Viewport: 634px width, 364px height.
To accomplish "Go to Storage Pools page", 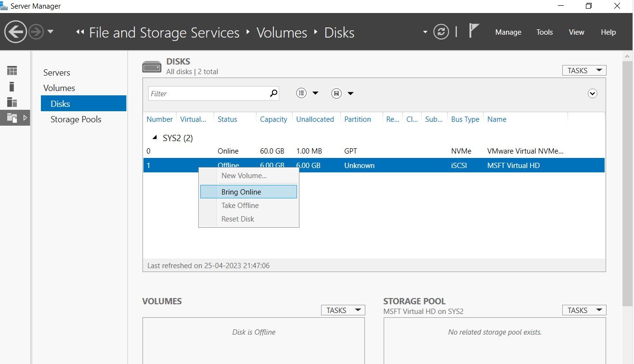I will [x=76, y=119].
